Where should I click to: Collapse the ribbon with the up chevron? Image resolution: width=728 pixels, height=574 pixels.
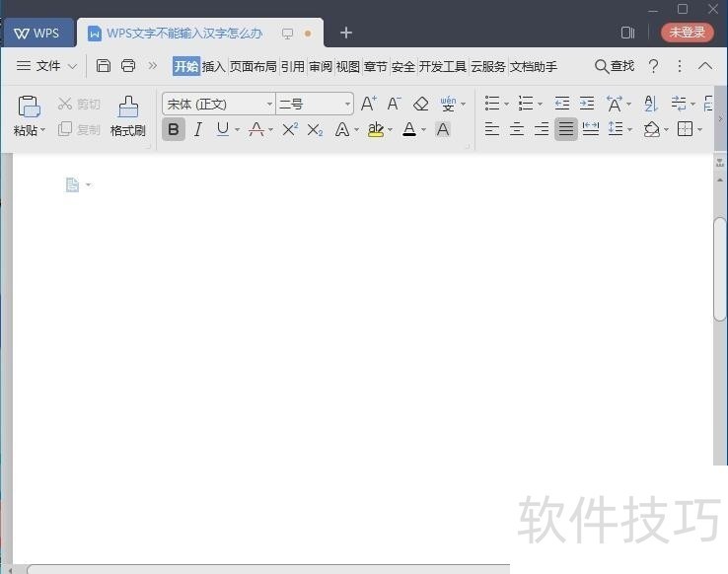point(705,66)
